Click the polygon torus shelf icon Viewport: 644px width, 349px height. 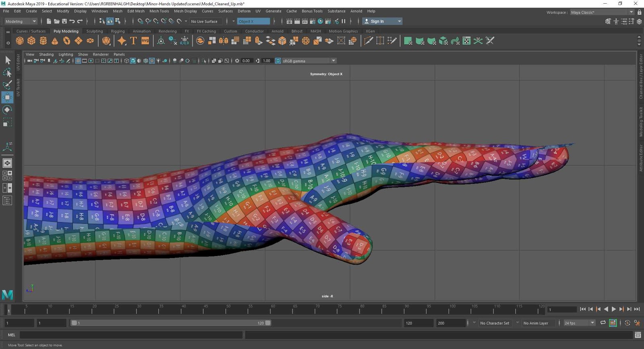point(66,41)
